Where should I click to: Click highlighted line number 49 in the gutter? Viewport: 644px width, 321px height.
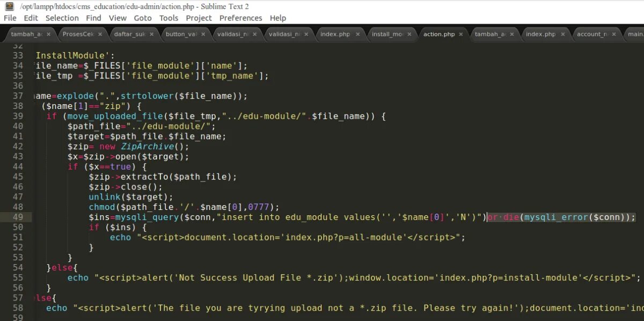coord(18,217)
